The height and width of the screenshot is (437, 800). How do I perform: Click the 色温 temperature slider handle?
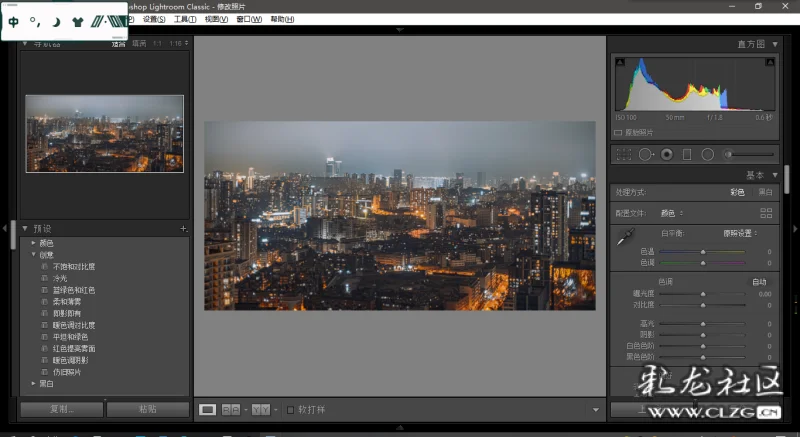click(703, 252)
